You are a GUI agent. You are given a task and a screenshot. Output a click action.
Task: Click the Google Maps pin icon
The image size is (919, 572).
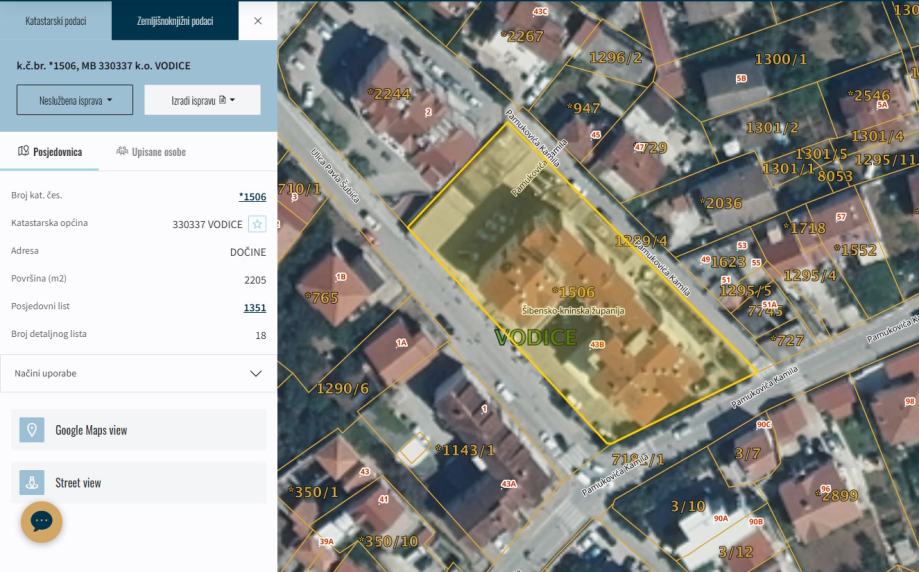[32, 430]
